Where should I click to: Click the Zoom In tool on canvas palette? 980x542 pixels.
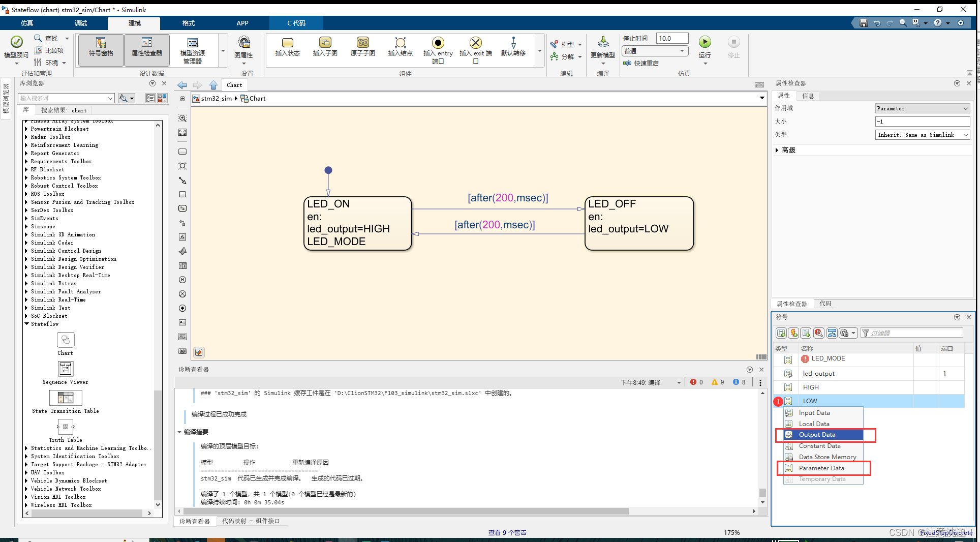coord(182,118)
